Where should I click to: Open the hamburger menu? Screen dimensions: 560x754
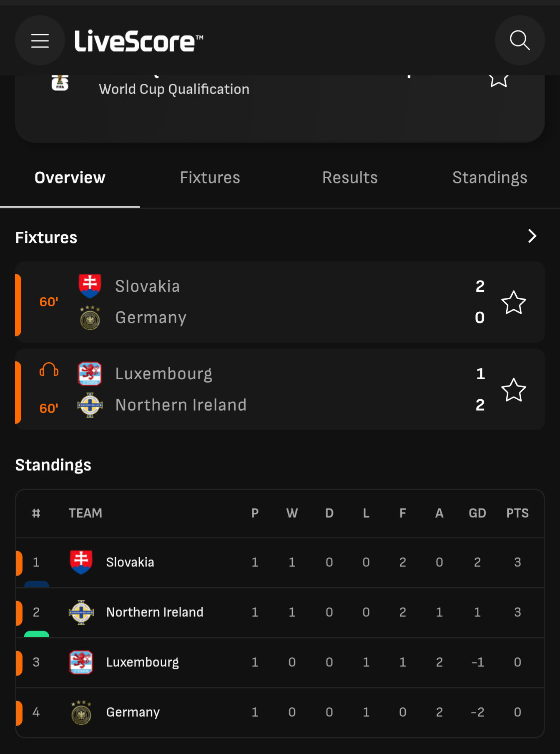point(40,40)
